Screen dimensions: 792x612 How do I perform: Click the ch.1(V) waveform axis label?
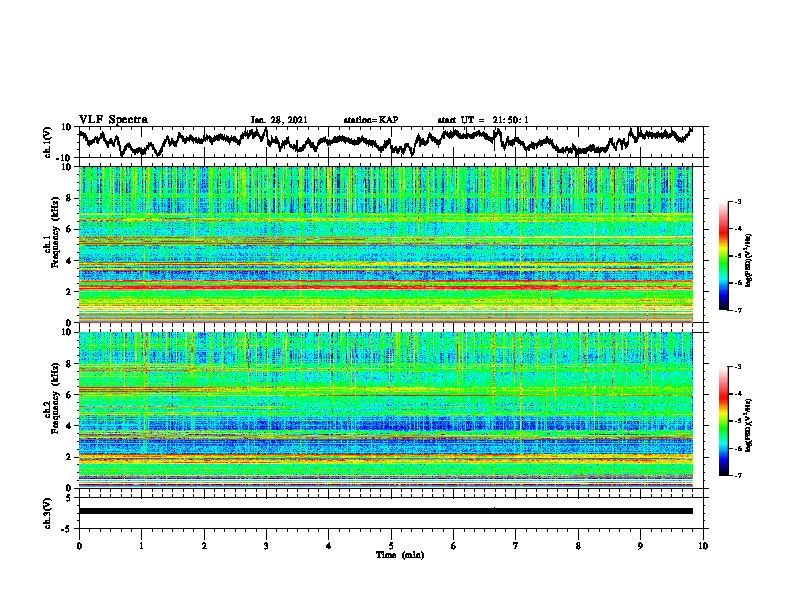point(48,142)
